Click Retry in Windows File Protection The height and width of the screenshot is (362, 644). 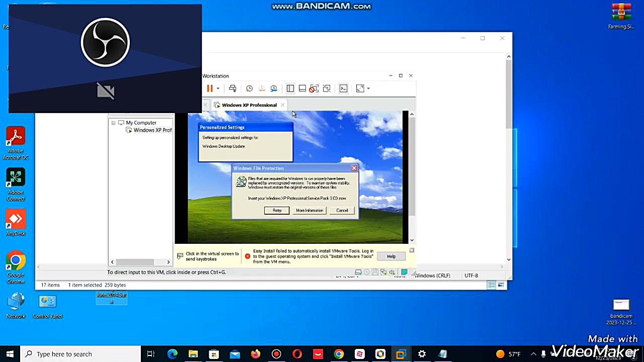(x=277, y=211)
